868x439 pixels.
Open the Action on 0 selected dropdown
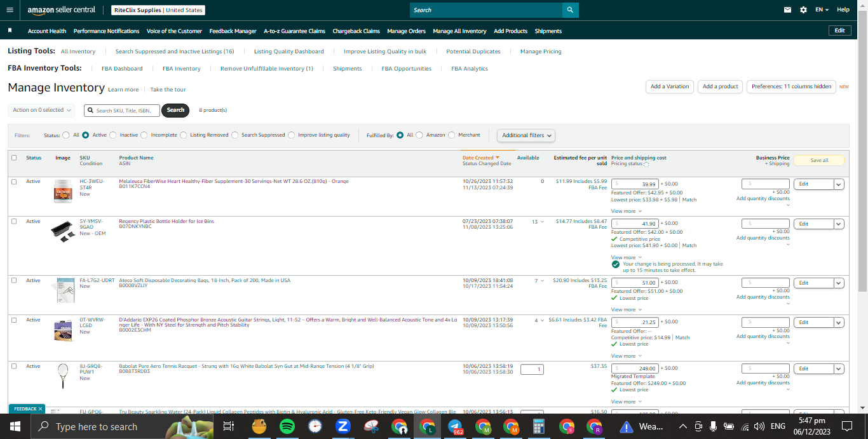point(41,110)
